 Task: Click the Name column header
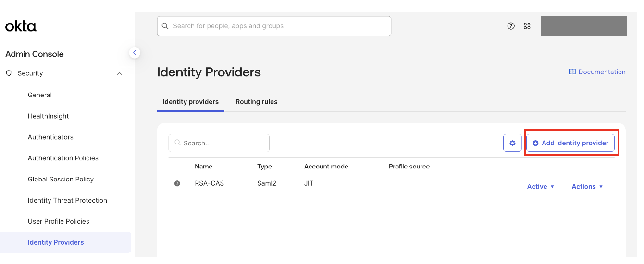pyautogui.click(x=203, y=167)
